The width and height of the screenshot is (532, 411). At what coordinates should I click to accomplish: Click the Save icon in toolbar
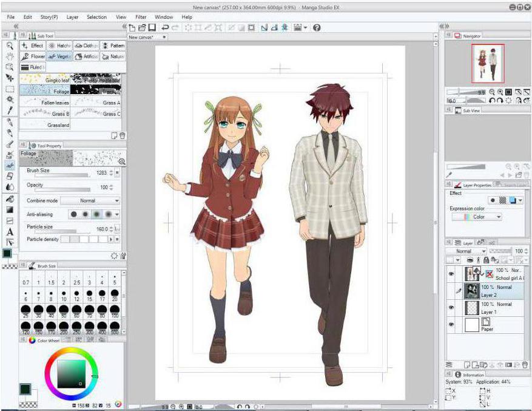(x=152, y=28)
